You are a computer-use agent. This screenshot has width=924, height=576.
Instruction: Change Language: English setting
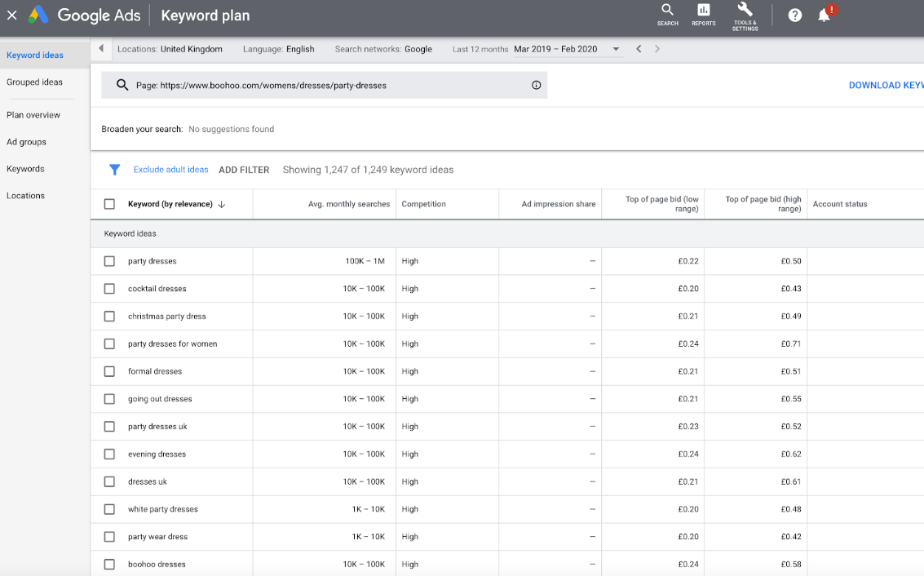(x=279, y=49)
